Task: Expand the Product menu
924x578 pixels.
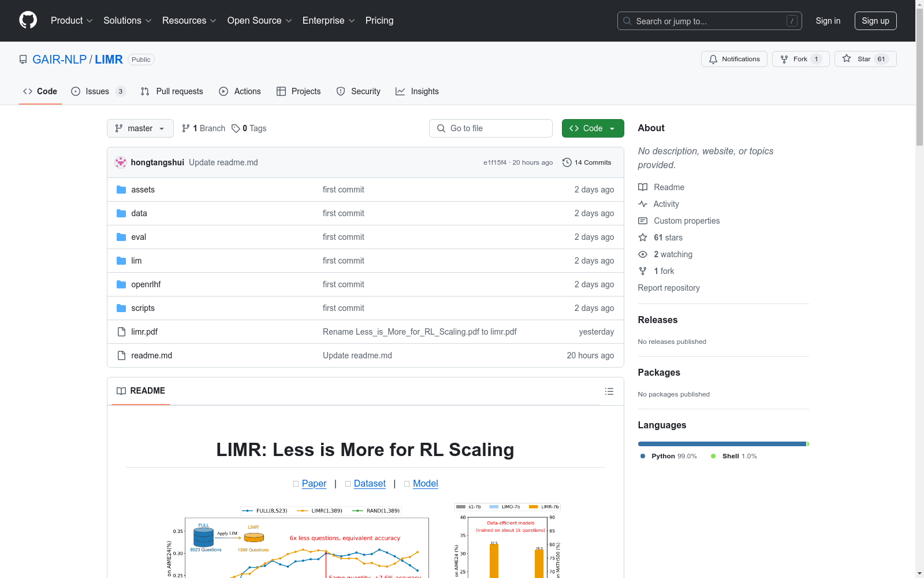Action: (72, 20)
